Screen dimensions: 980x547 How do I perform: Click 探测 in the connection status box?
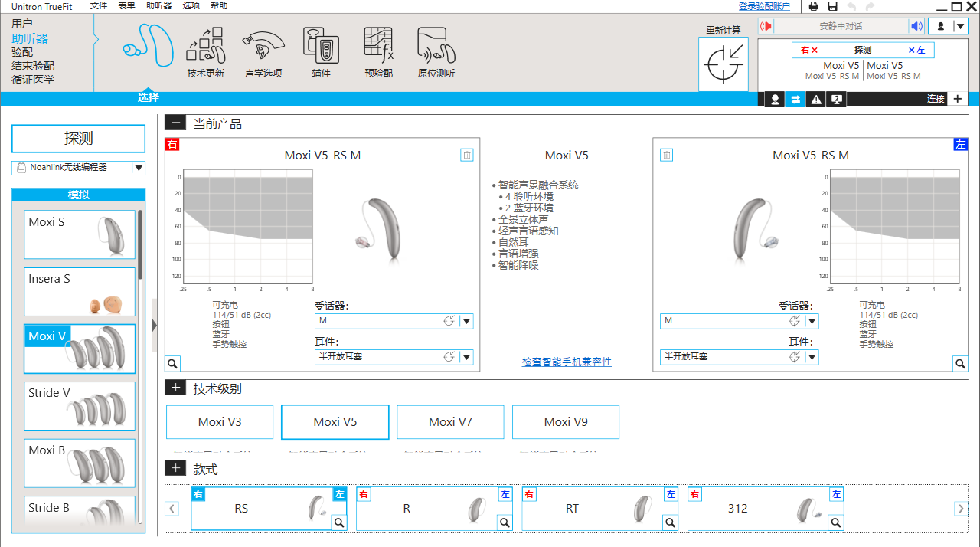click(863, 50)
